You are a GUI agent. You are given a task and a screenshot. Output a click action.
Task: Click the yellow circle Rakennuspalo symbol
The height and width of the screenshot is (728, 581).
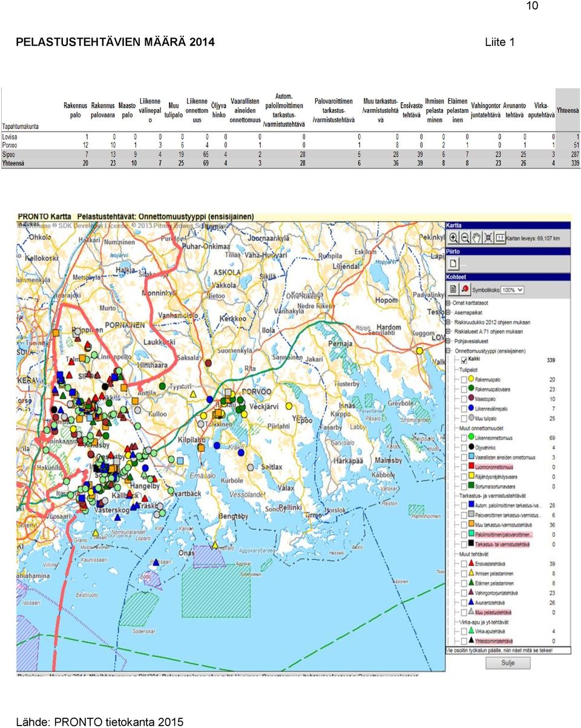pos(471,379)
